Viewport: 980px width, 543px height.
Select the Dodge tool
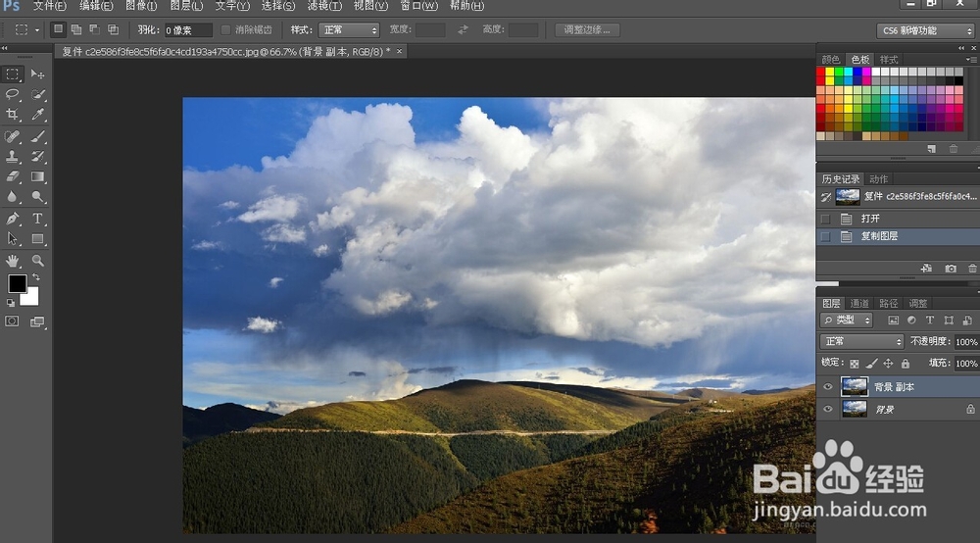pyautogui.click(x=37, y=197)
